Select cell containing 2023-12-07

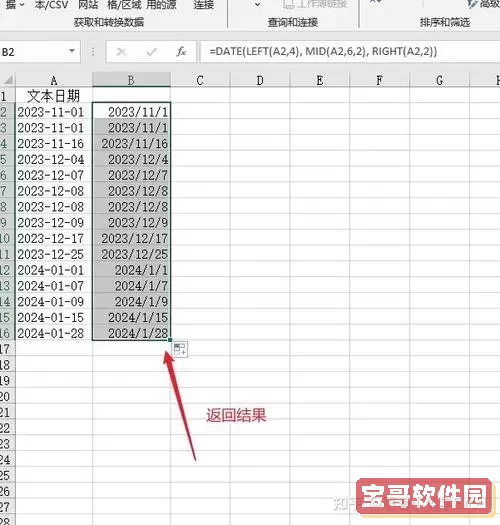[54, 175]
